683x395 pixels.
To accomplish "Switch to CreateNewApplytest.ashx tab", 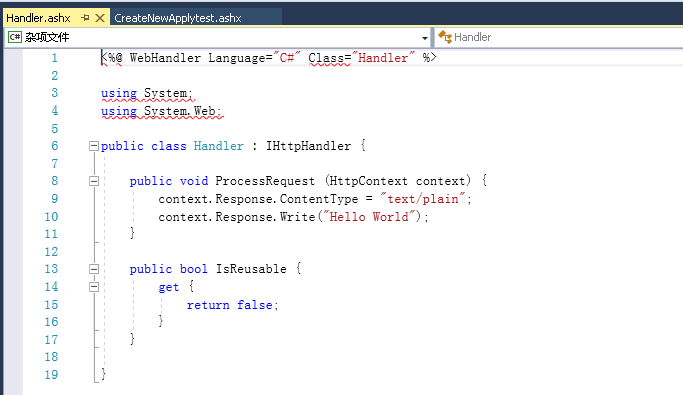I will click(178, 18).
